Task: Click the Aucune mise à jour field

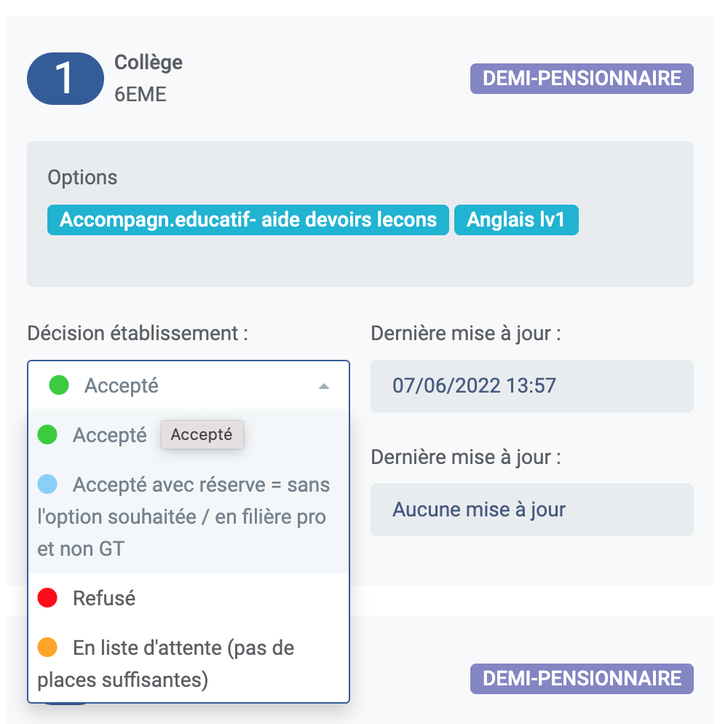Action: [x=532, y=510]
